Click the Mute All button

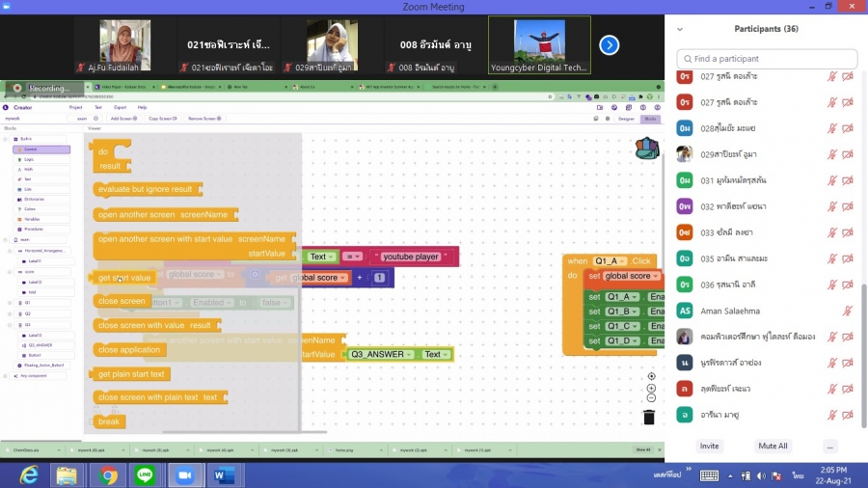[x=773, y=447]
